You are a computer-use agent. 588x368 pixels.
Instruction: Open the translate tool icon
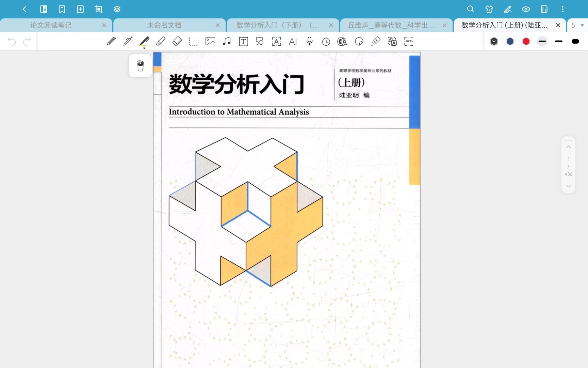click(x=392, y=41)
